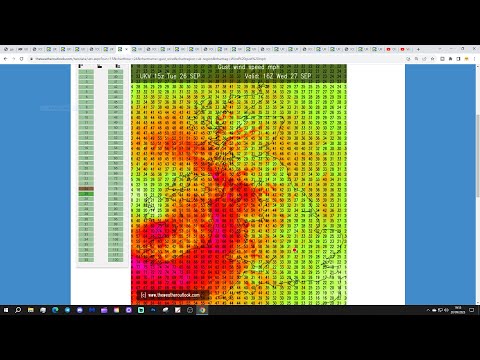The image size is (480, 360).
Task: Open the Windows notification center
Action: [x=472, y=310]
